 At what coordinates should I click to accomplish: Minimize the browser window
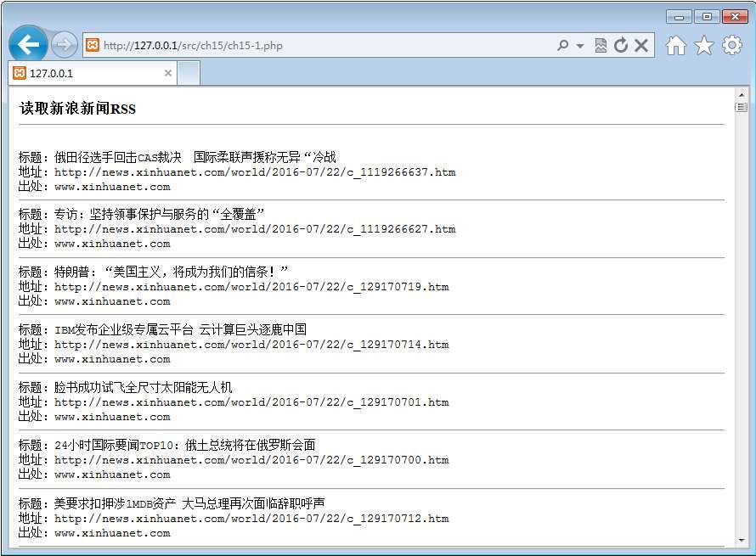click(680, 17)
